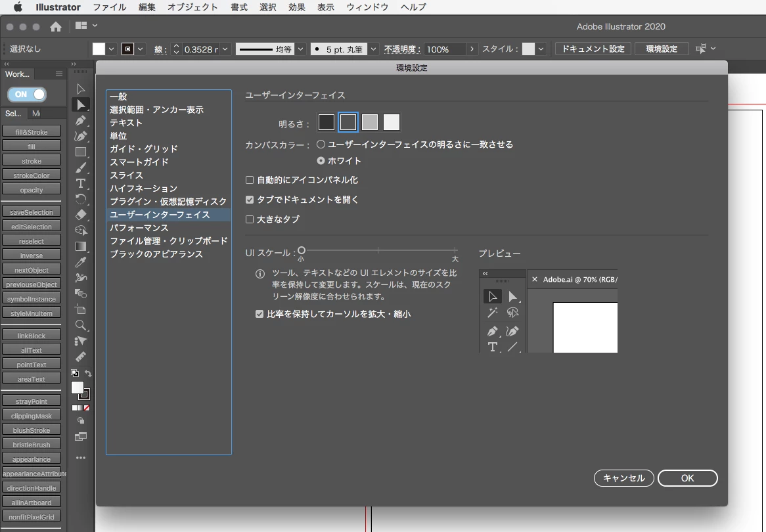Screen dimensions: 766x532
Task: Click the Home icon
Action: pyautogui.click(x=56, y=26)
